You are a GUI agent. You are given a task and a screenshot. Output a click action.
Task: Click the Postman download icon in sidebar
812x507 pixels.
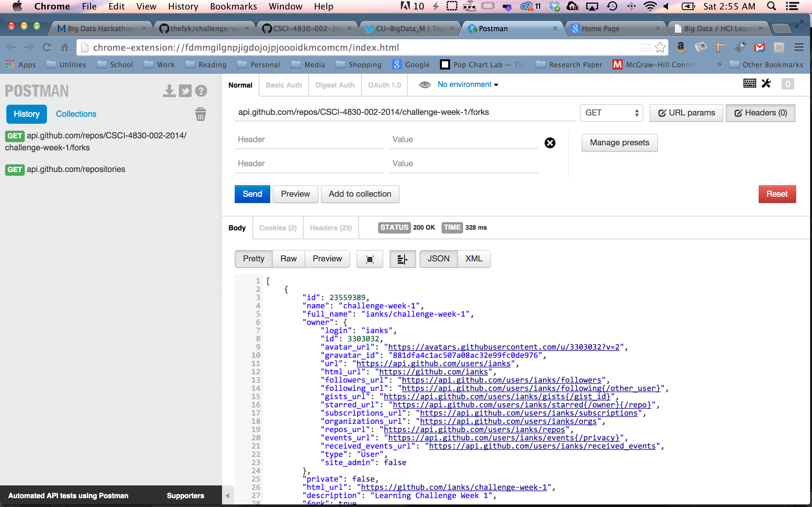(x=169, y=91)
